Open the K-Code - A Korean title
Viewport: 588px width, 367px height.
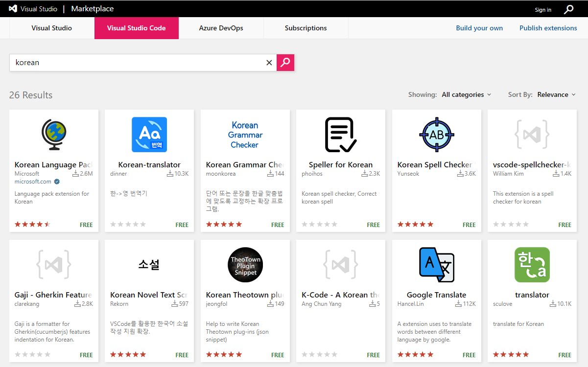[341, 295]
